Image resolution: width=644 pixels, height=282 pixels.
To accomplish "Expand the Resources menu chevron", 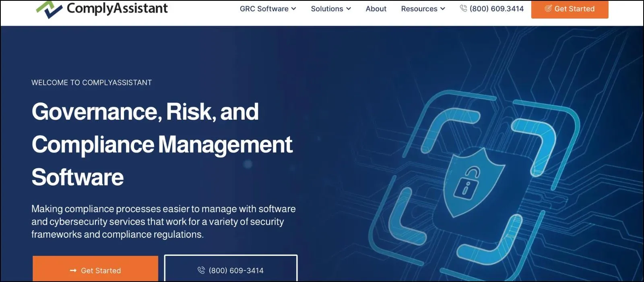I will click(x=443, y=9).
